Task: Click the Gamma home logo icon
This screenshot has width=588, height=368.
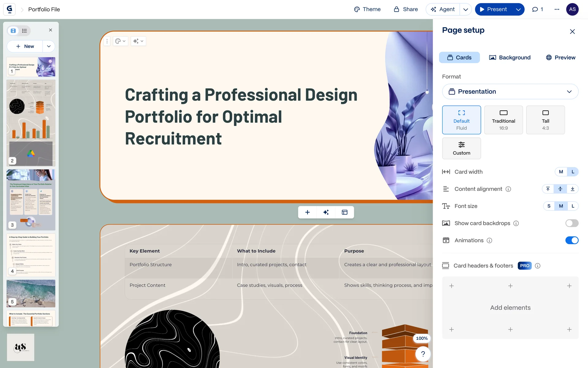Action: [x=9, y=9]
